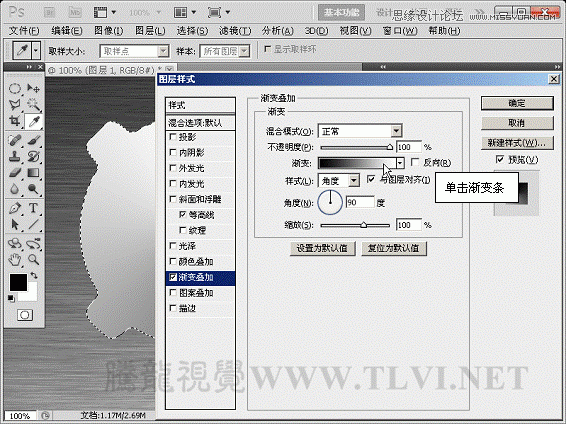Click 复位为默认值 Reset to Default button
The image size is (566, 424).
click(x=394, y=248)
